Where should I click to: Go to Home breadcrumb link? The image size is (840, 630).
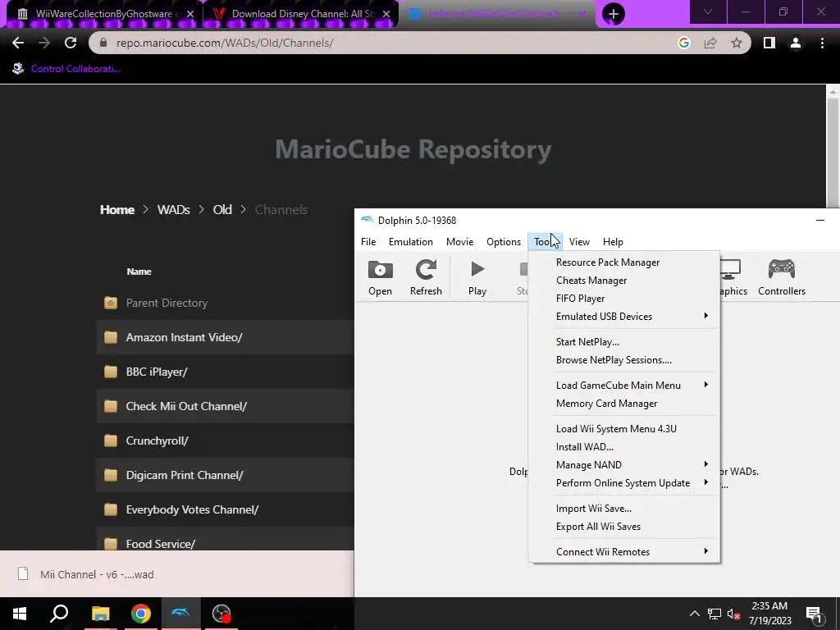pos(116,209)
